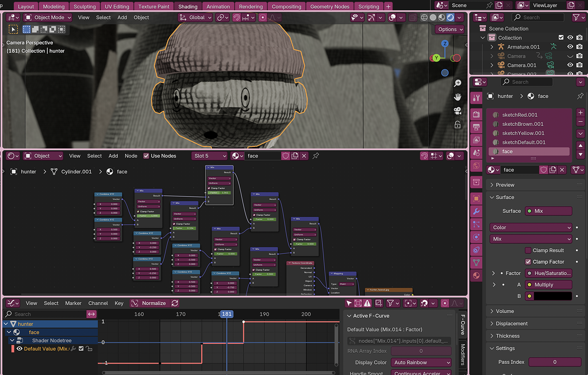This screenshot has height=375, width=588.
Task: Switch to Geometry Nodes workspace tab
Action: point(329,6)
